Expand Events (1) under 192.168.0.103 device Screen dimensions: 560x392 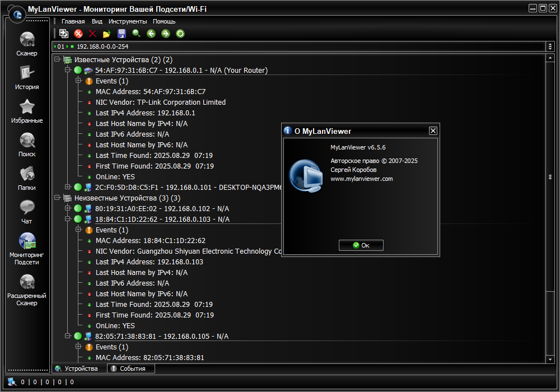[x=78, y=230]
